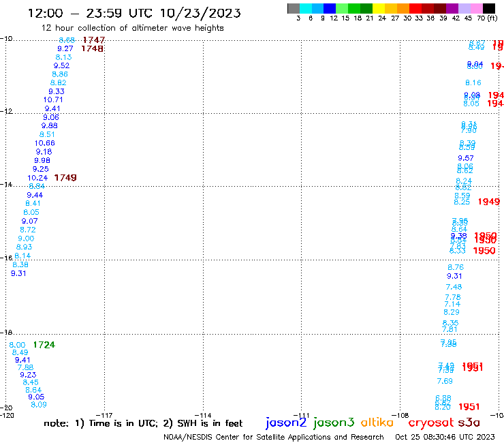Select the 7.14 wave height value
Viewport: 504px width, 443px height.
[x=452, y=305]
